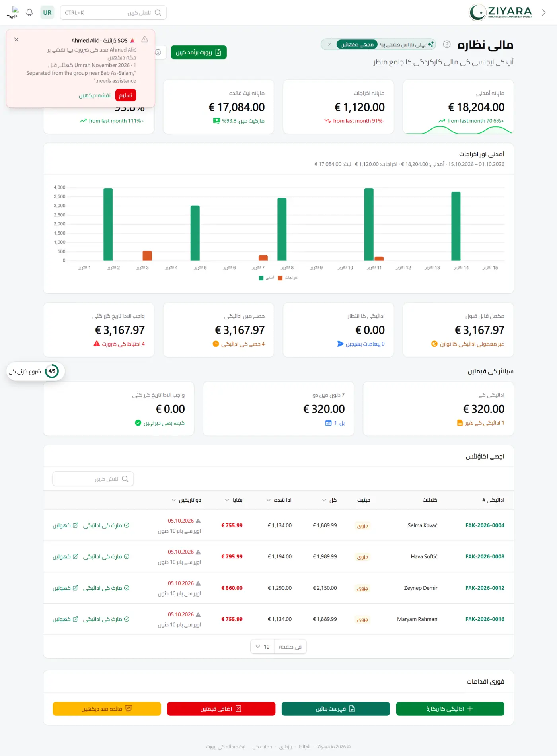The height and width of the screenshot is (756, 557).
Task: Sort by the total column header
Action: (329, 500)
